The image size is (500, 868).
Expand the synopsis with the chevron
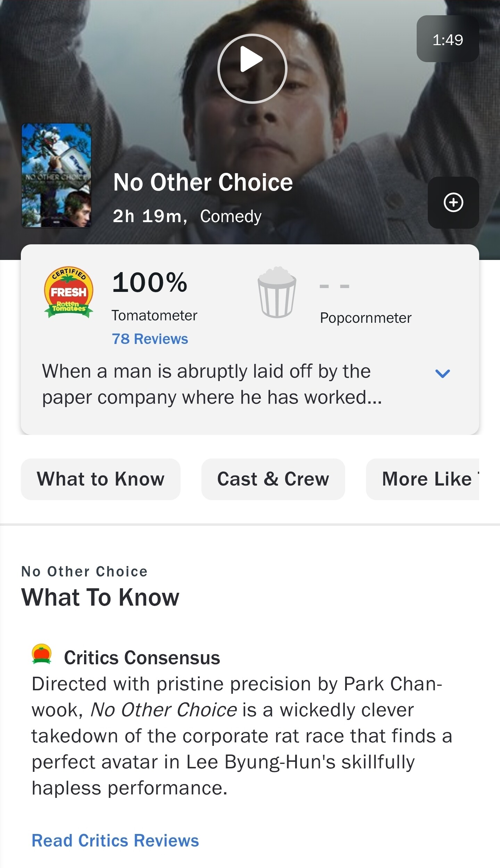pos(442,373)
